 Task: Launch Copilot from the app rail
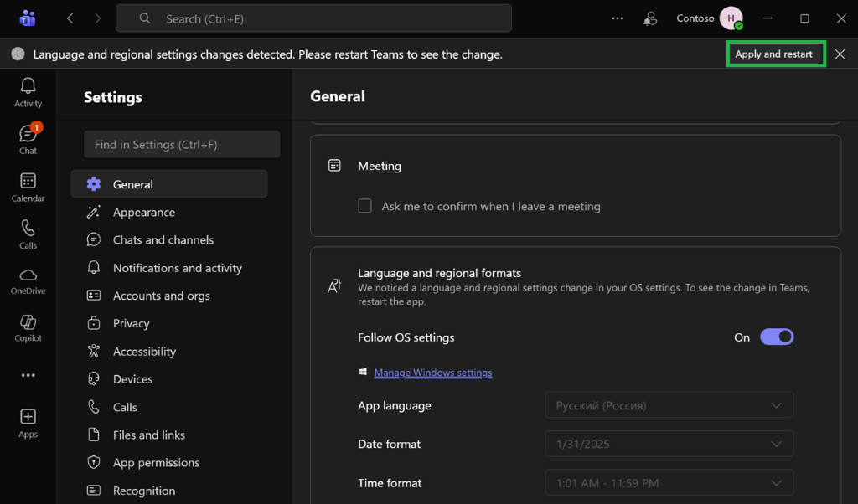(28, 328)
